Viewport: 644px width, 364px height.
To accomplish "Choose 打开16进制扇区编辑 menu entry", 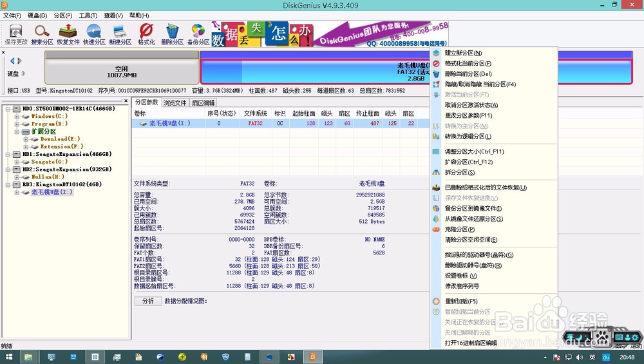I will point(471,343).
